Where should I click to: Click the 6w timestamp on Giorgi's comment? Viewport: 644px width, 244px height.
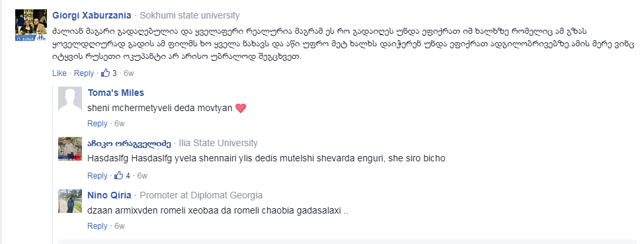[129, 73]
